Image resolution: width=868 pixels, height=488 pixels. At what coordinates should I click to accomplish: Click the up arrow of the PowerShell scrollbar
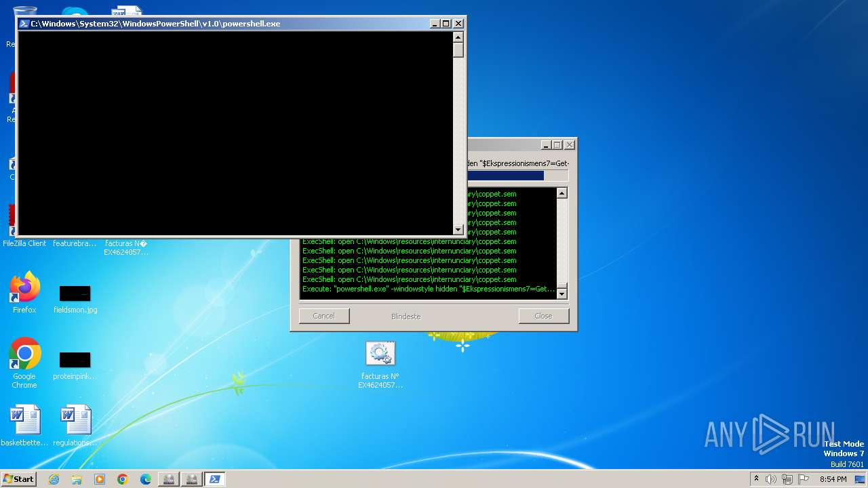pyautogui.click(x=458, y=37)
